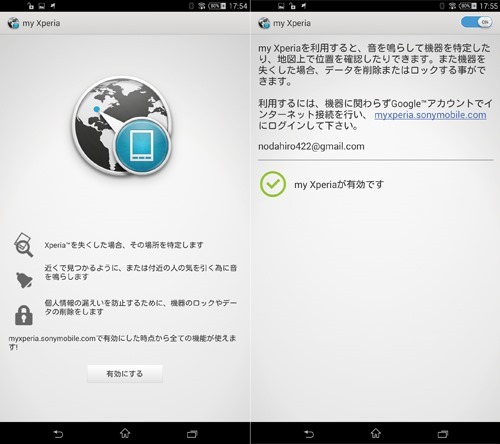This screenshot has width=500, height=444.
Task: Tap the 'my Xperiaが有効です' status text
Action: (339, 184)
